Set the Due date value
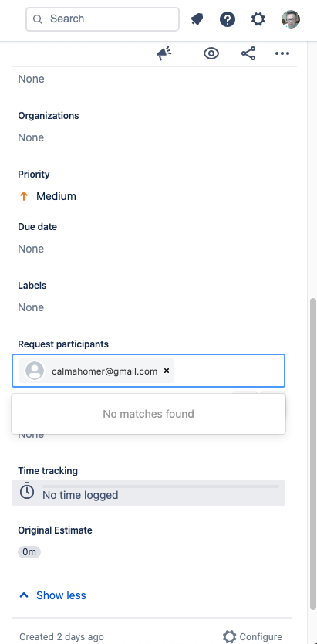 [x=31, y=249]
